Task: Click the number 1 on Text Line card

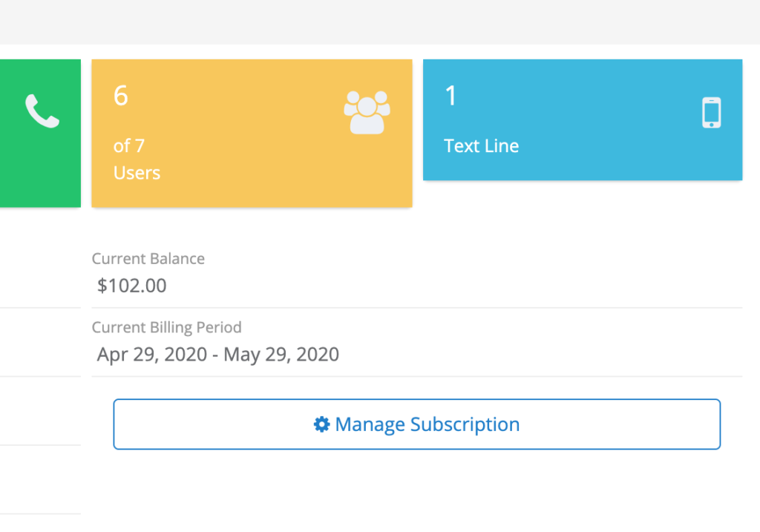Action: [x=450, y=96]
